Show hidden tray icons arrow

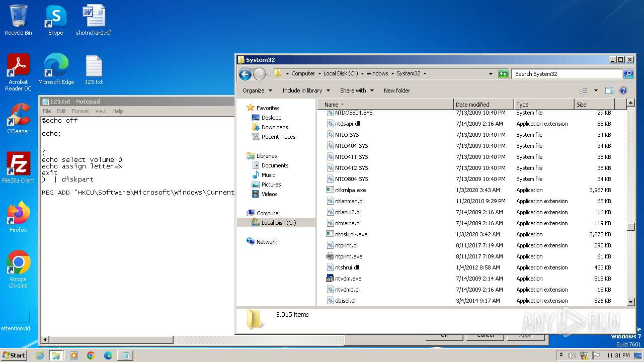coord(561,355)
